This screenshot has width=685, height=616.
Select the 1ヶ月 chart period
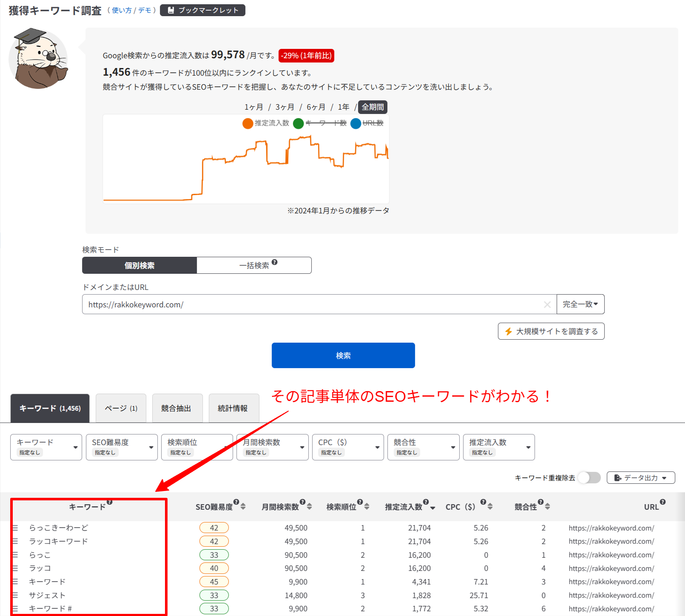254,107
